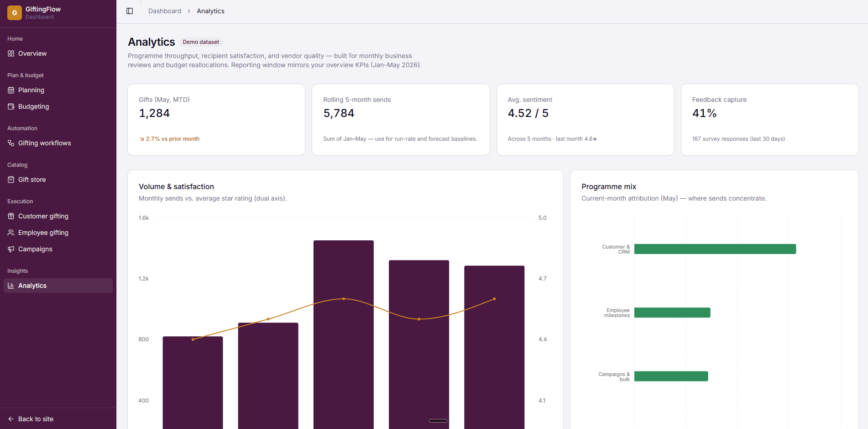The height and width of the screenshot is (429, 868).
Task: Click the '1.6k' axis label
Action: (x=144, y=218)
